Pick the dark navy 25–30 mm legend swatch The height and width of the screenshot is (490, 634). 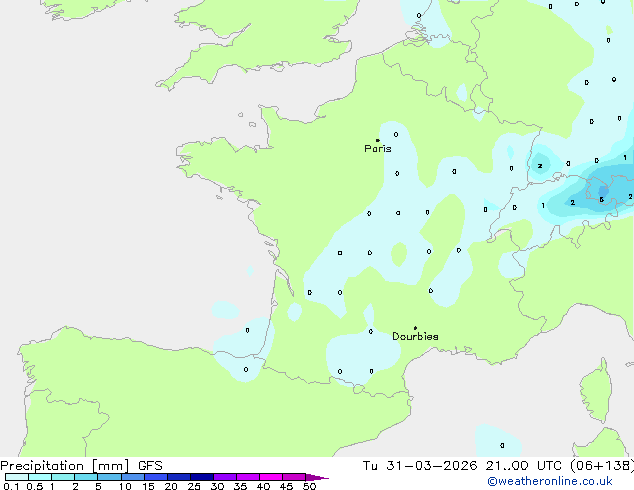tap(201, 478)
